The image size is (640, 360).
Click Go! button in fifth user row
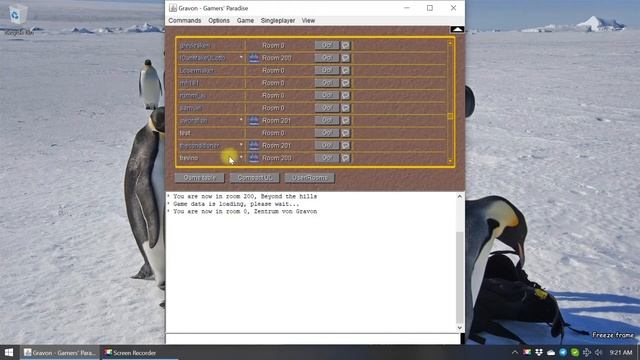pyautogui.click(x=327, y=96)
